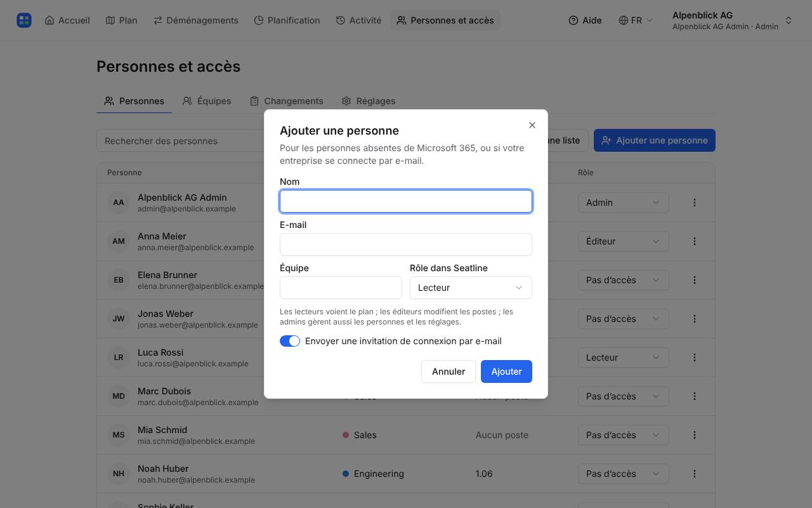The height and width of the screenshot is (508, 812).
Task: Open Luca Rossi's Lecteur role dropdown
Action: click(623, 358)
